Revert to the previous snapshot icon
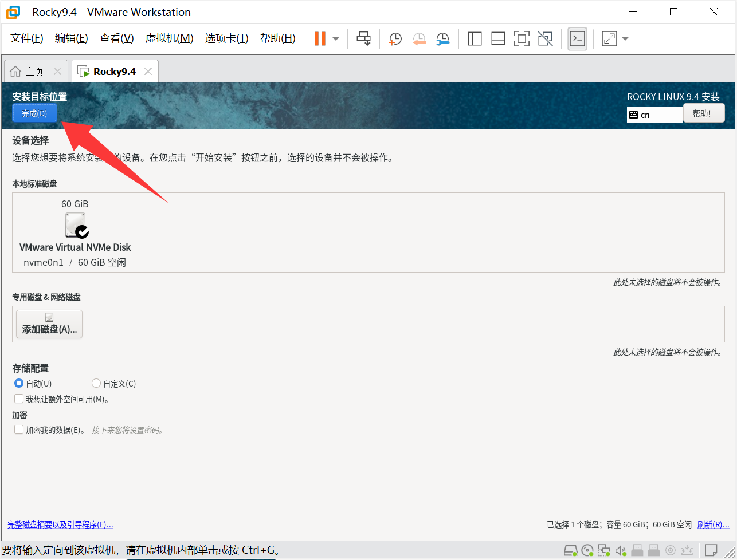This screenshot has height=560, width=737. coord(420,39)
